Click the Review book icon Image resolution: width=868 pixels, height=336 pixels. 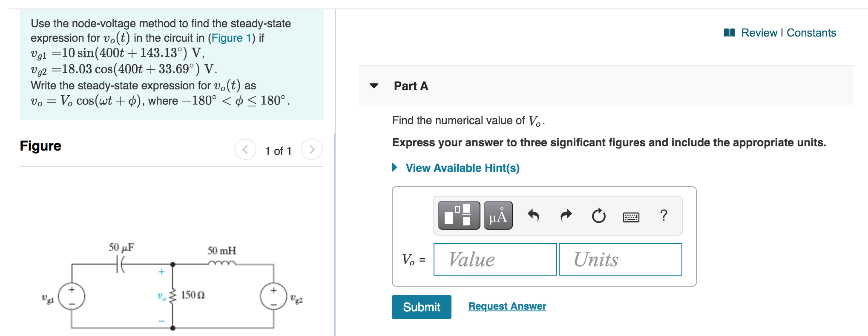[x=731, y=32]
